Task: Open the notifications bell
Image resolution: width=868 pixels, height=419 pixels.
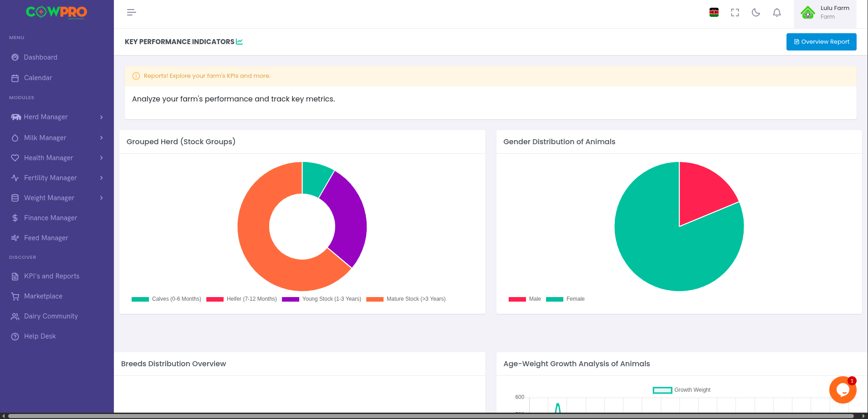Action: point(776,13)
